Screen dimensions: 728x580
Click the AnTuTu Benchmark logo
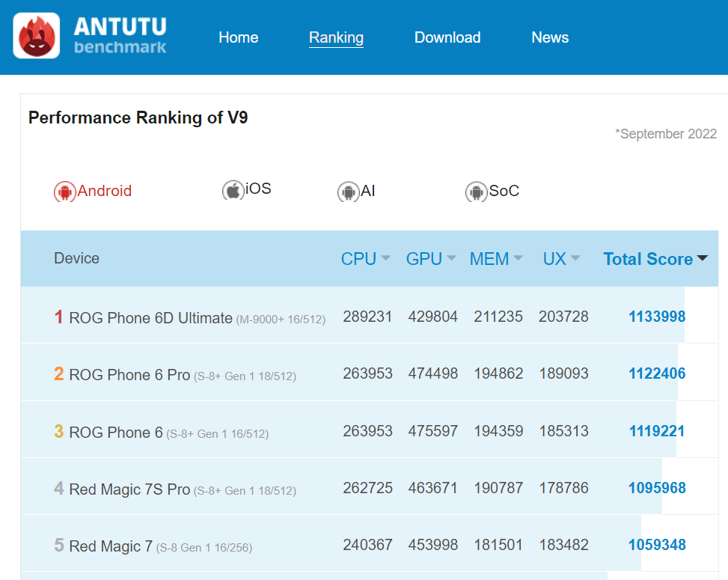pos(89,36)
